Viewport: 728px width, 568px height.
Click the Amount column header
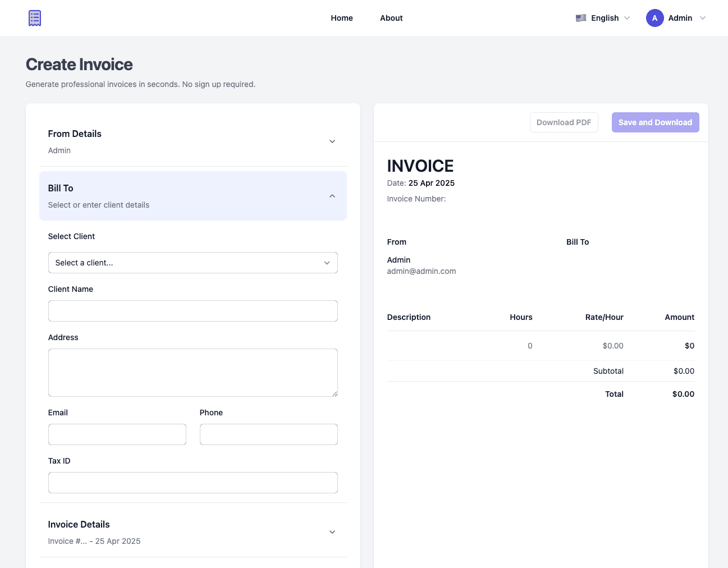point(680,317)
